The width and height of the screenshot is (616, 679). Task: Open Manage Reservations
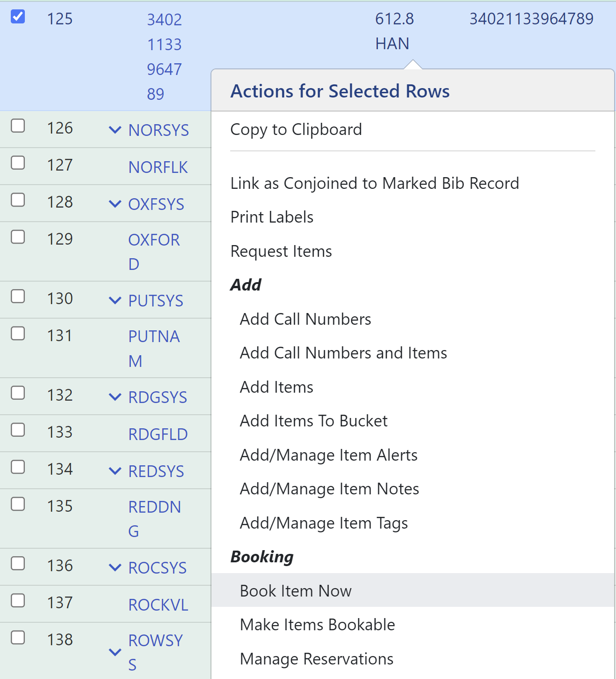point(316,659)
